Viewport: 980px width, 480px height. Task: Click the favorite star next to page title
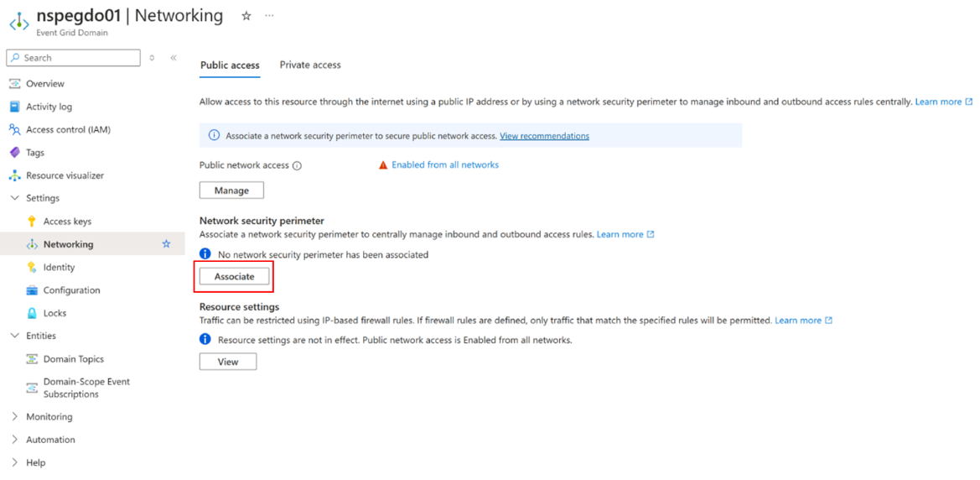[x=246, y=16]
